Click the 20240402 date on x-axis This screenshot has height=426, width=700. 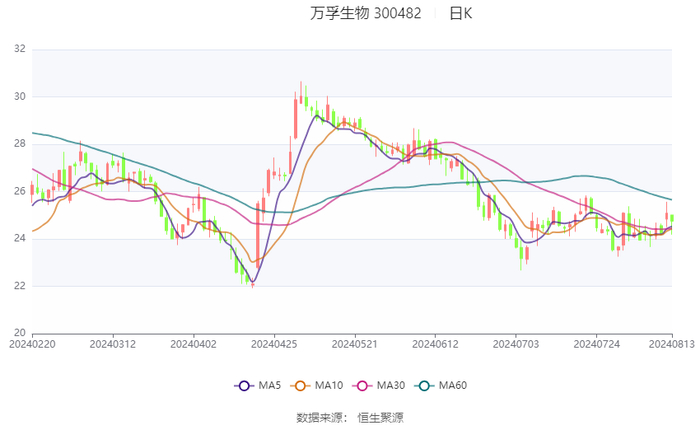[x=193, y=344]
